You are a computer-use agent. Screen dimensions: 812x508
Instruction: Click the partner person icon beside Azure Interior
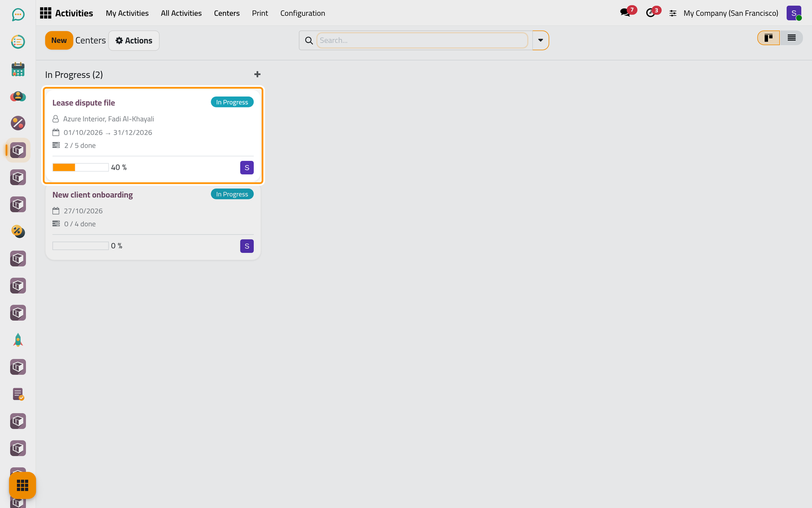coord(55,119)
